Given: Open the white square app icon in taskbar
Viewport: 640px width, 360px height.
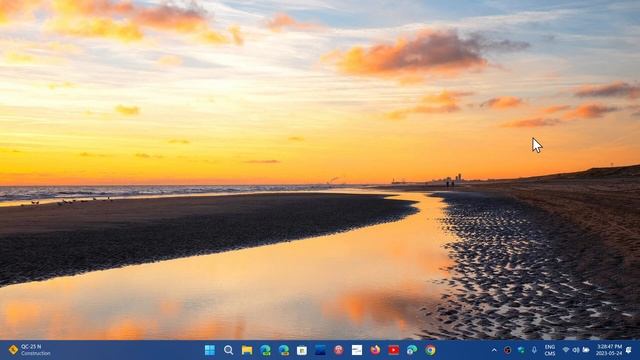Looking at the screenshot, I should click(x=357, y=350).
